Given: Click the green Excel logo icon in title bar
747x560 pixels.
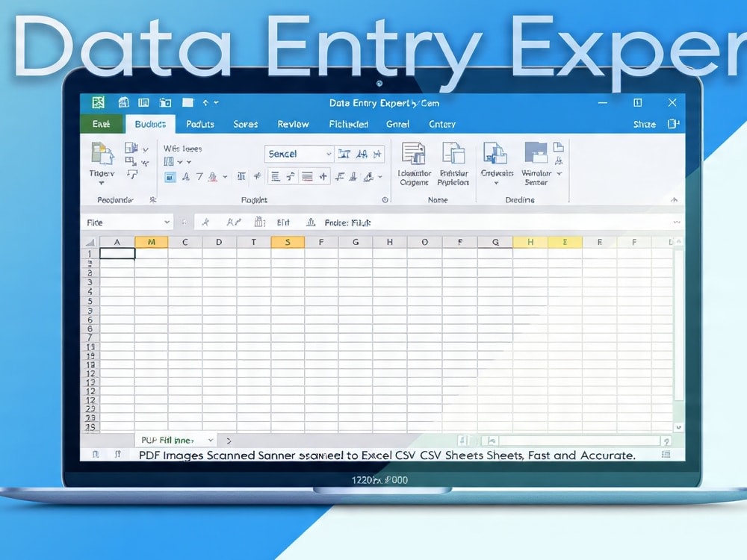Looking at the screenshot, I should coord(99,102).
